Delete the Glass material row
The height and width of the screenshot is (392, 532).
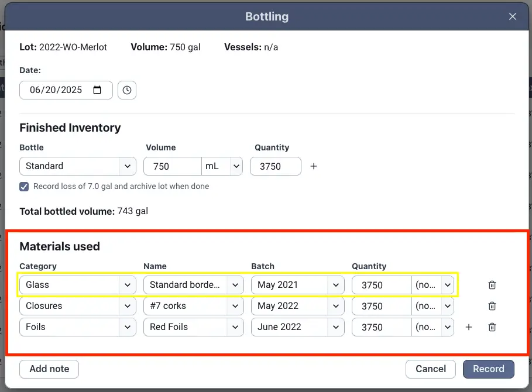(x=492, y=285)
